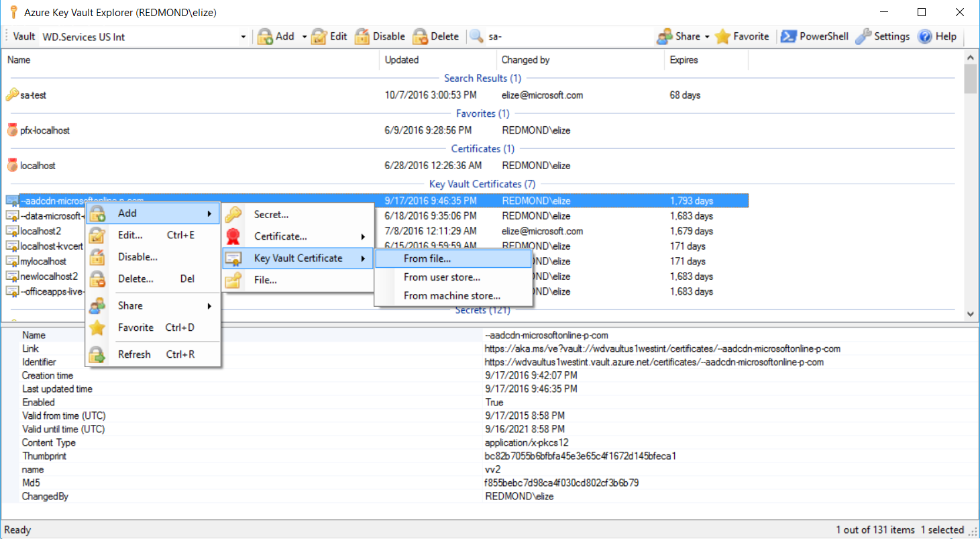Open the Vault selection dropdown
This screenshot has height=539, width=980.
click(243, 37)
